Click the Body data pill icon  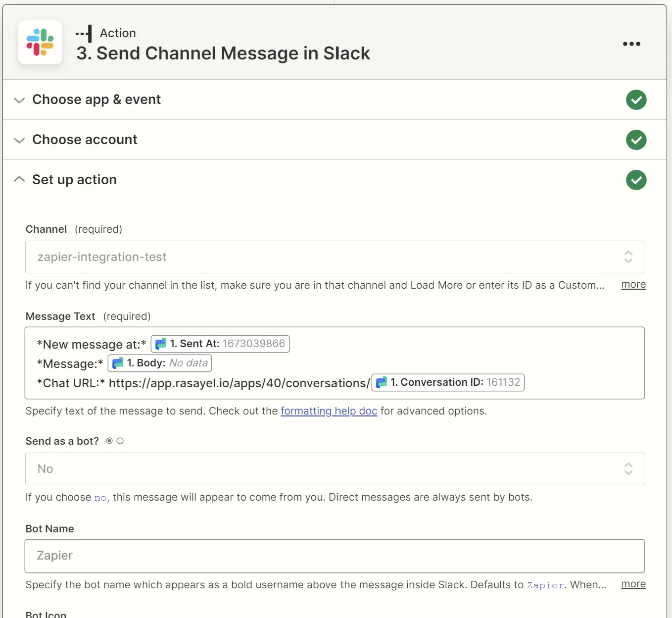pyautogui.click(x=118, y=362)
